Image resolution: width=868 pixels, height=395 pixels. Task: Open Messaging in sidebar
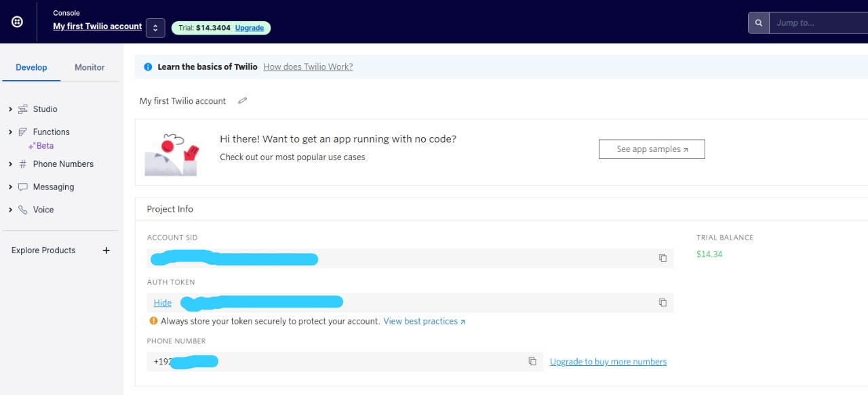coord(54,187)
